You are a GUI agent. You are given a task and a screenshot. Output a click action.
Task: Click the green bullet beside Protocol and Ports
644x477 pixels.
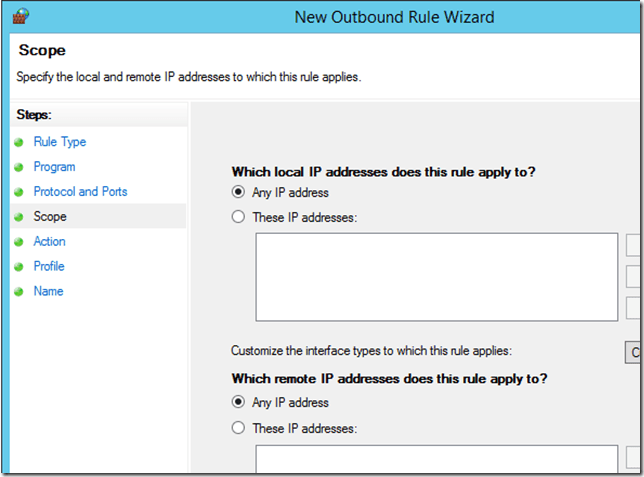tap(18, 192)
